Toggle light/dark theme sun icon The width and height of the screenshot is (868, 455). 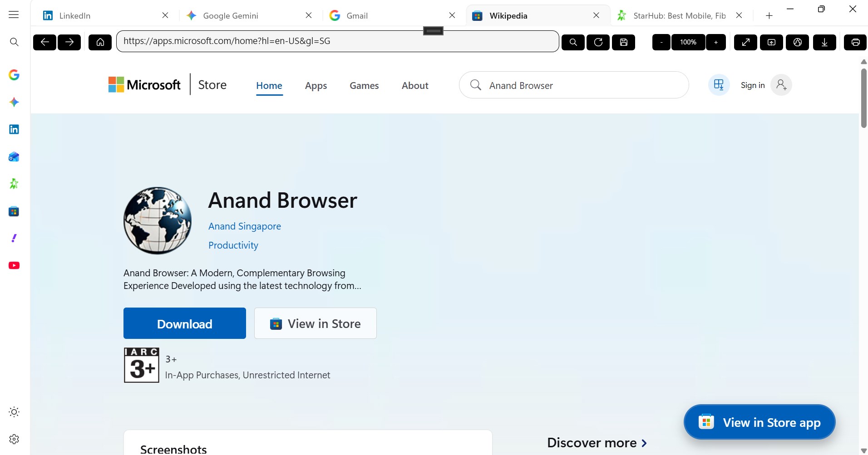(14, 412)
